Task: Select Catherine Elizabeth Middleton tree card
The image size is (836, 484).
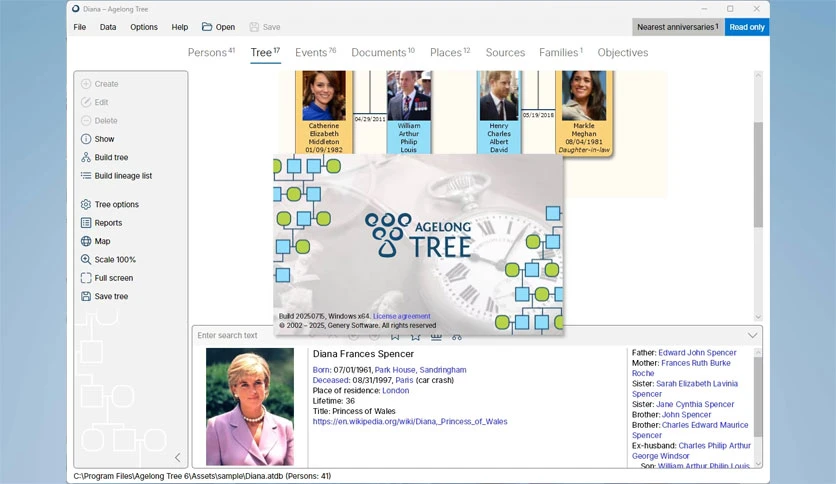Action: tap(324, 112)
